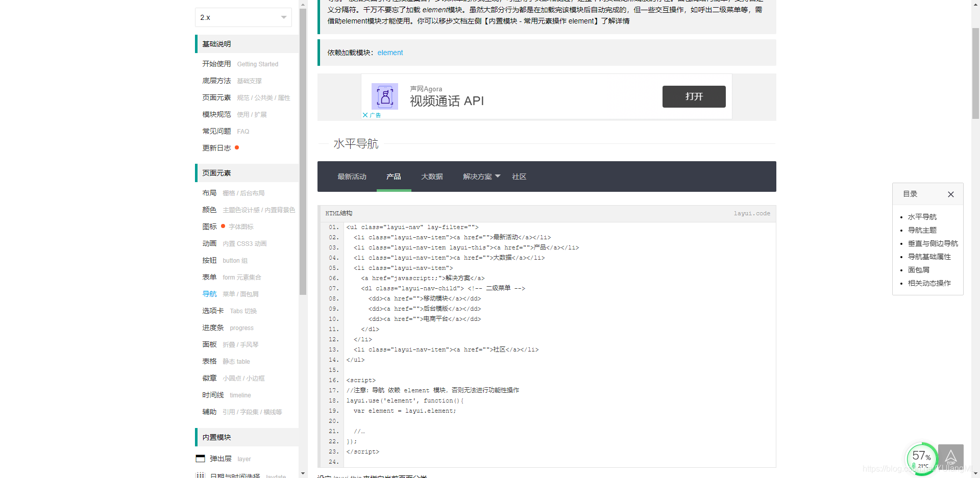This screenshot has width=980, height=478.
Task: Open the 开始使用 Getting Started page
Action: (216, 64)
